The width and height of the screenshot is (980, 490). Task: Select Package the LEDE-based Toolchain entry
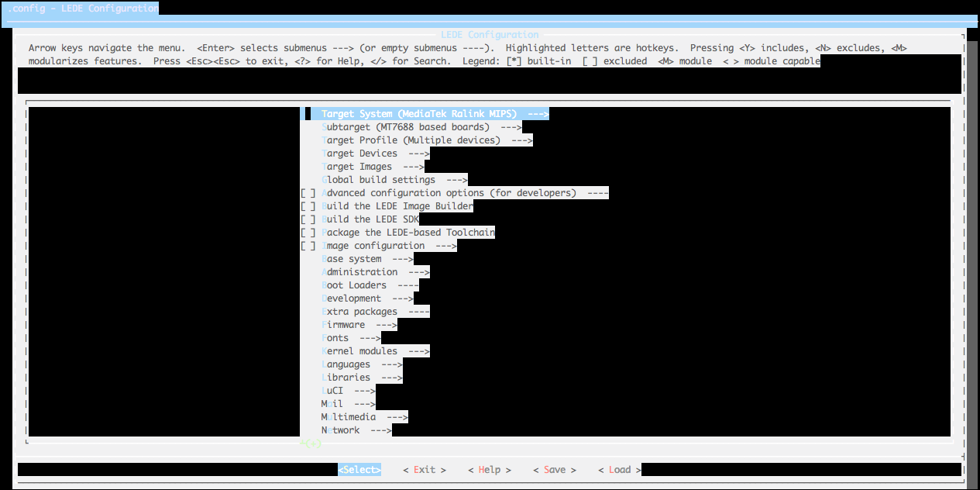(x=407, y=233)
